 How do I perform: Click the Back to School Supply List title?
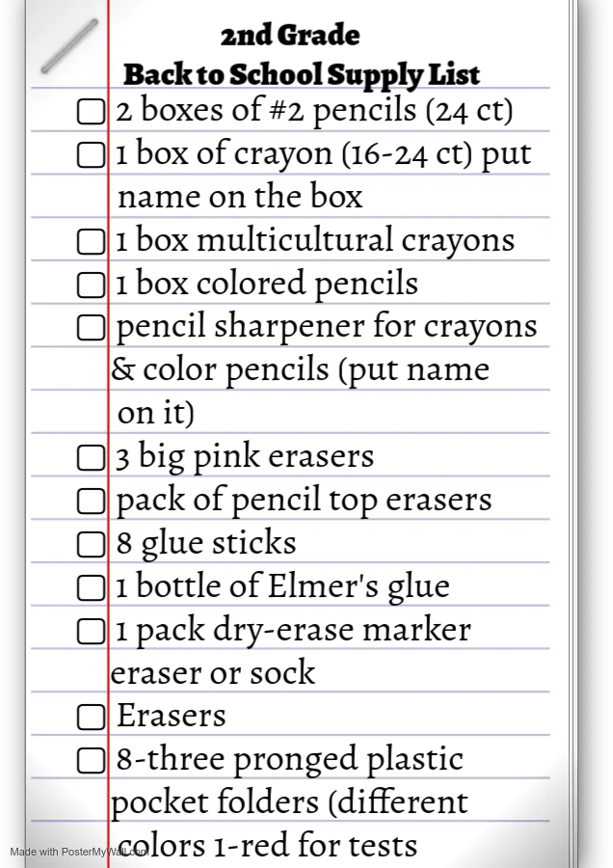pos(302,76)
